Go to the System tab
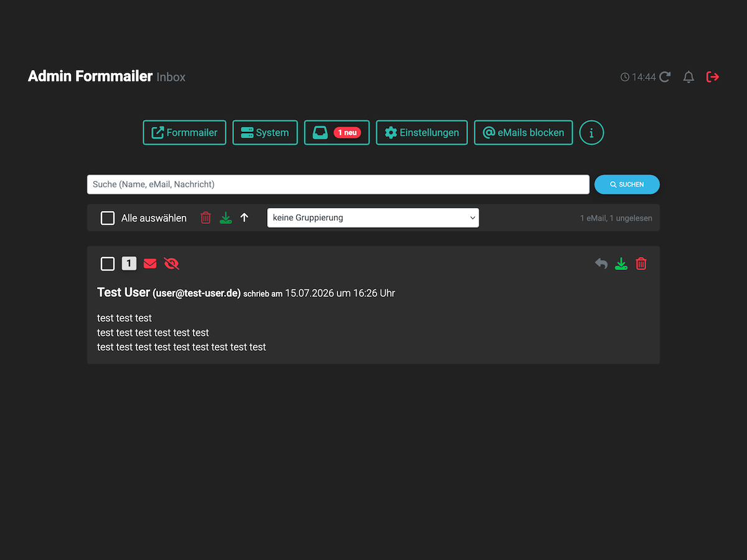Viewport: 747px width, 560px height. click(x=265, y=133)
